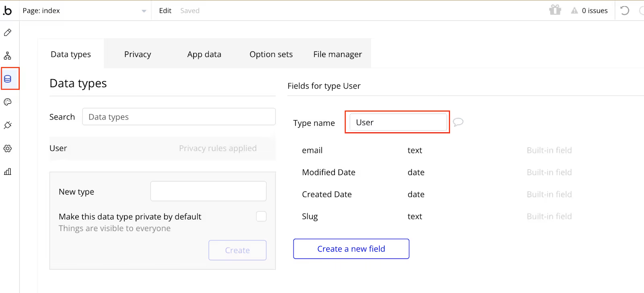
Task: Click the Create a new field button
Action: 351,249
